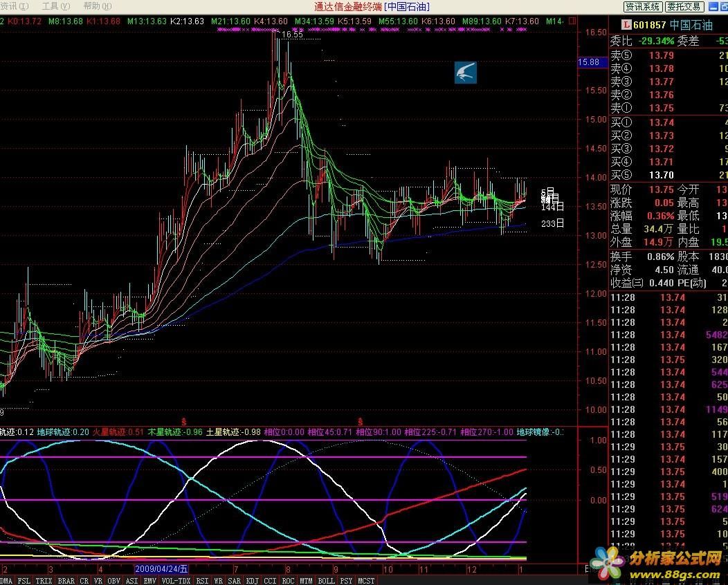728x585 pixels.
Task: Click the 现价 13.75 value
Action: point(661,189)
